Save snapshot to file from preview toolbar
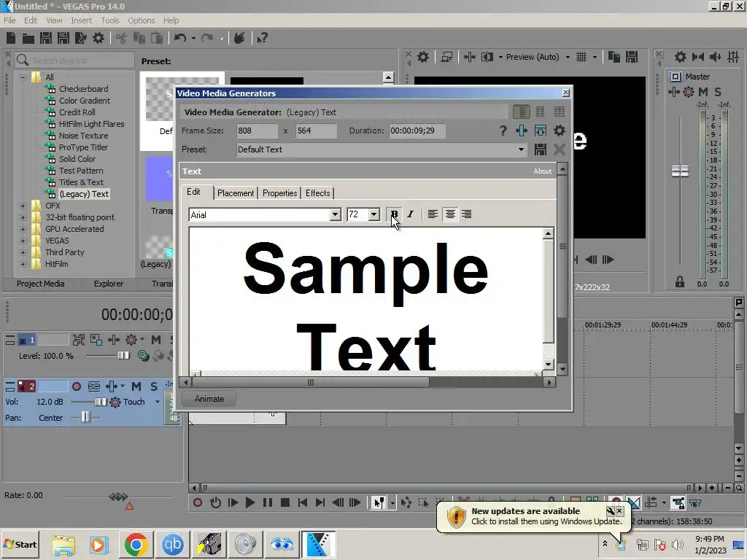Image resolution: width=747 pixels, height=560 pixels. (632, 57)
